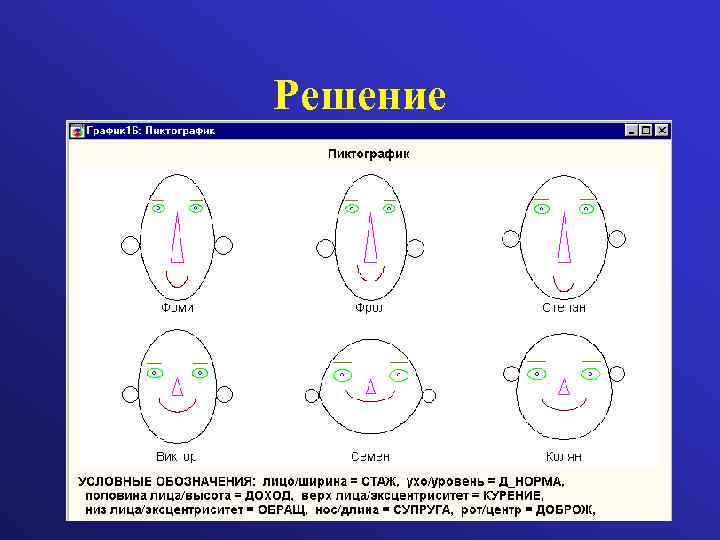Click the Степан face pictograph

(x=563, y=237)
